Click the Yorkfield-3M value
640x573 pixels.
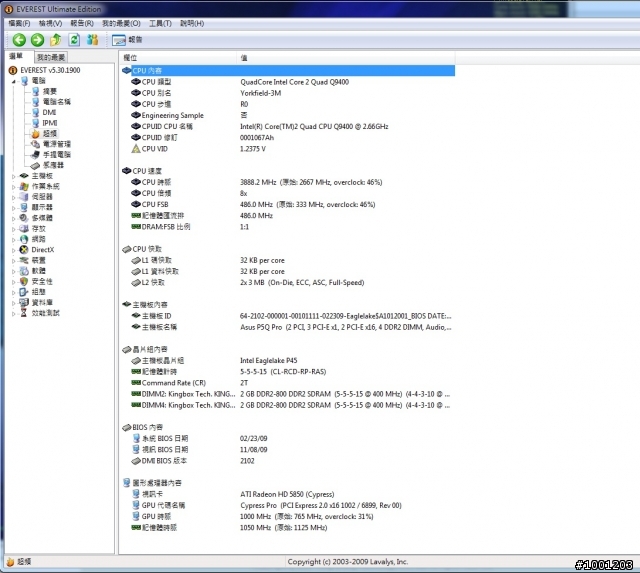[260, 93]
